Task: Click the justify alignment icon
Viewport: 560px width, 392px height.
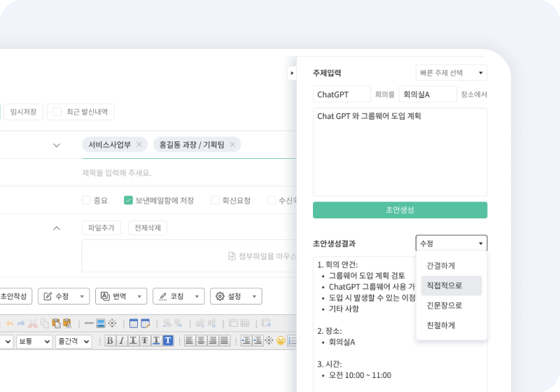Action: pos(224,341)
